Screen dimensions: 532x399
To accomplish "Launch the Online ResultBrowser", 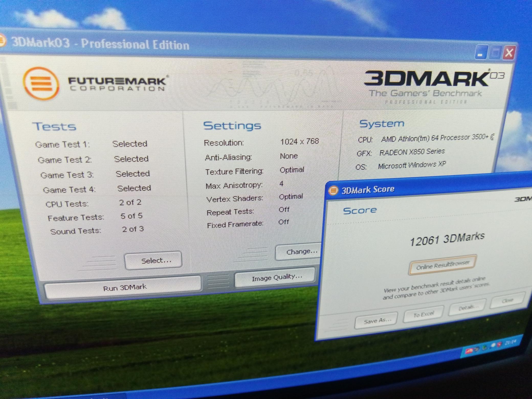I will pos(442,265).
